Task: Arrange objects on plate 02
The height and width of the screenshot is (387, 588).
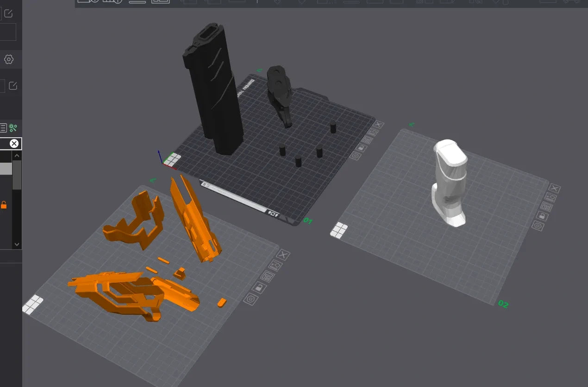Action: 545,207
